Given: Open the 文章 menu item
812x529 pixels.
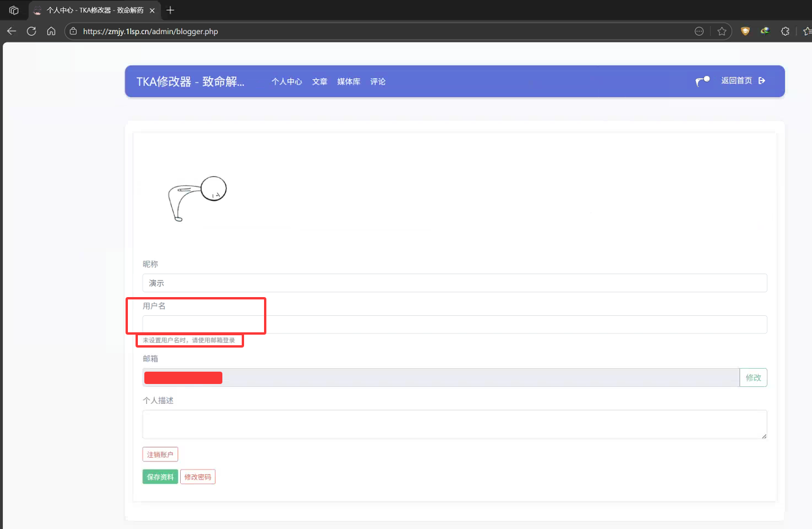Looking at the screenshot, I should coord(320,82).
